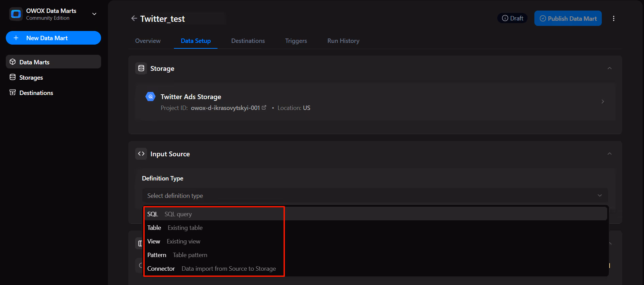
Task: Open the Twitter Ads Storage card
Action: 375,102
